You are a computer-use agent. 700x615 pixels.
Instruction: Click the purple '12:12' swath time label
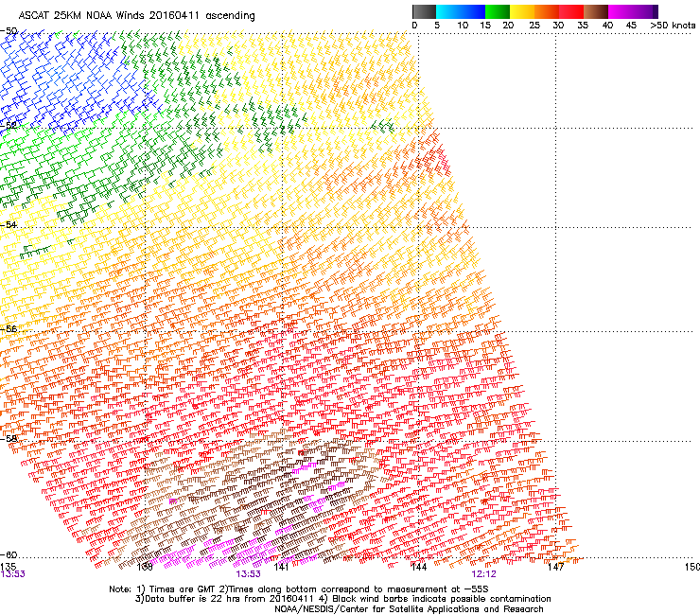point(484,574)
